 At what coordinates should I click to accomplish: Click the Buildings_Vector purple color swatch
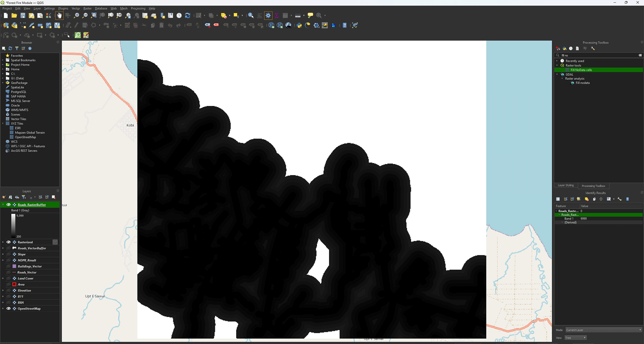click(14, 266)
